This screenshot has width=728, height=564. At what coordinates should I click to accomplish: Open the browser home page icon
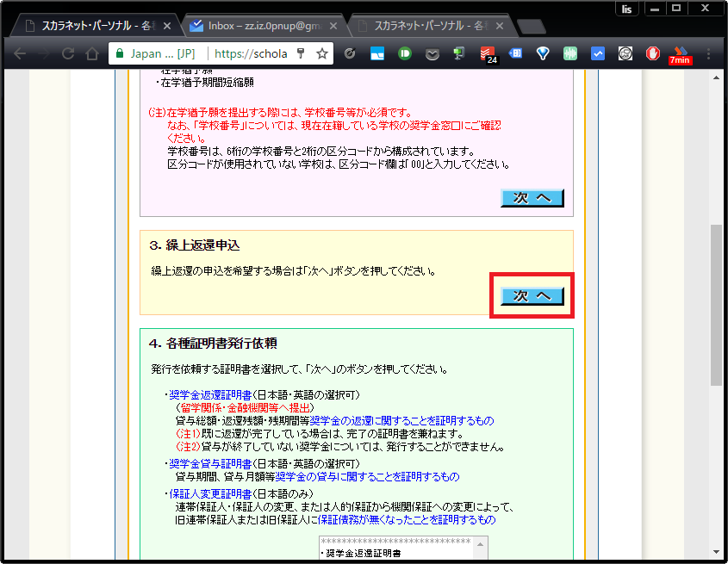click(x=92, y=54)
